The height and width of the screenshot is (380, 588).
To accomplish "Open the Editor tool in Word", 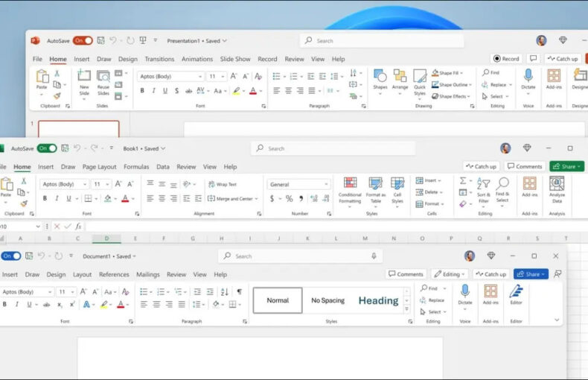I will pos(516,291).
